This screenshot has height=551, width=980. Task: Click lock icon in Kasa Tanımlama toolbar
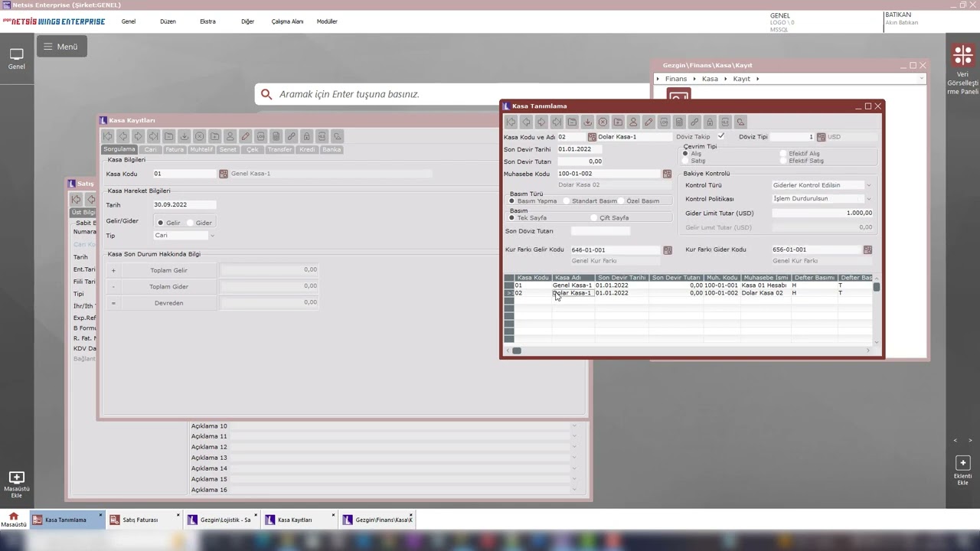710,122
